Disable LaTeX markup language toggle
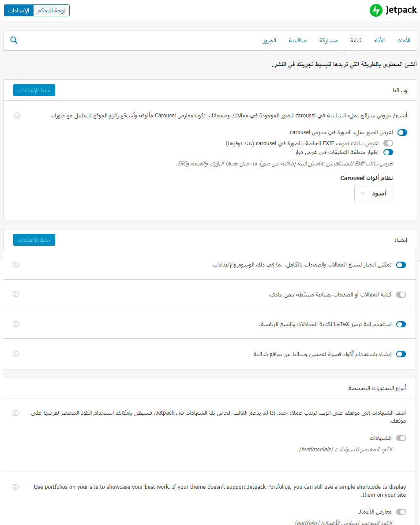This screenshot has height=525, width=420. pos(401,324)
